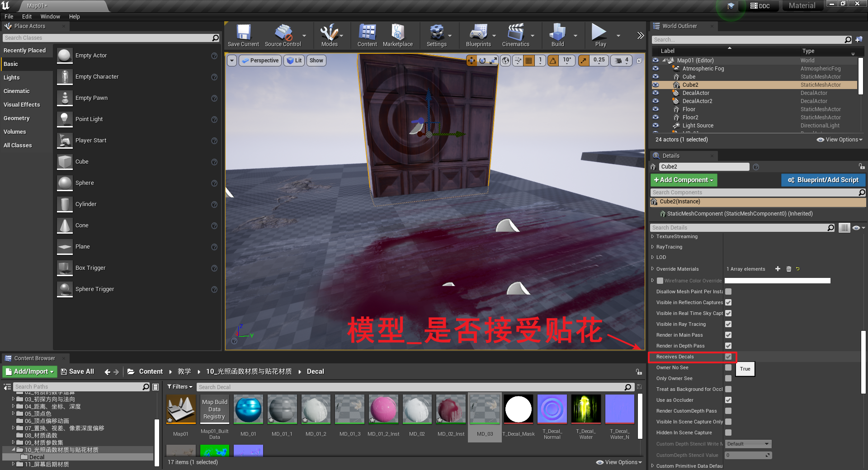
Task: Hide the Cube actor with its eye toggle
Action: (x=656, y=76)
